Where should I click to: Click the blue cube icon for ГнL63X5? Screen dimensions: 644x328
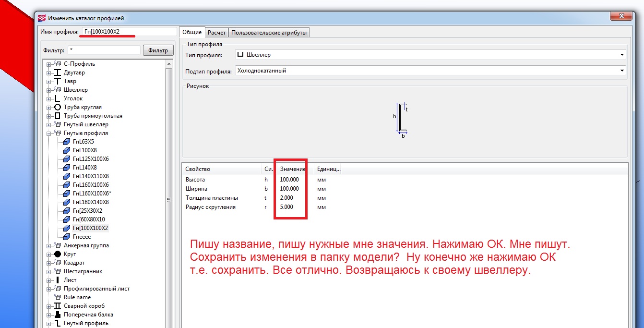point(67,142)
